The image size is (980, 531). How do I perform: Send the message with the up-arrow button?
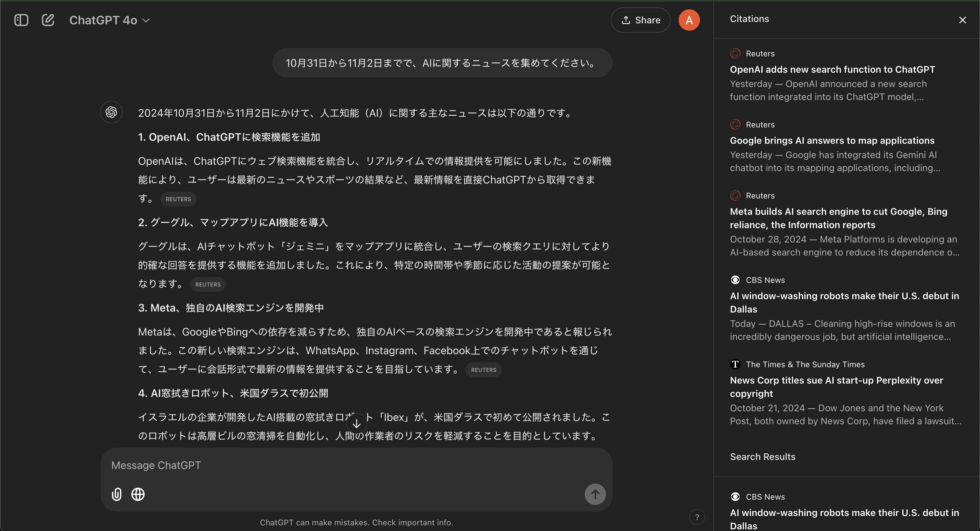[595, 494]
